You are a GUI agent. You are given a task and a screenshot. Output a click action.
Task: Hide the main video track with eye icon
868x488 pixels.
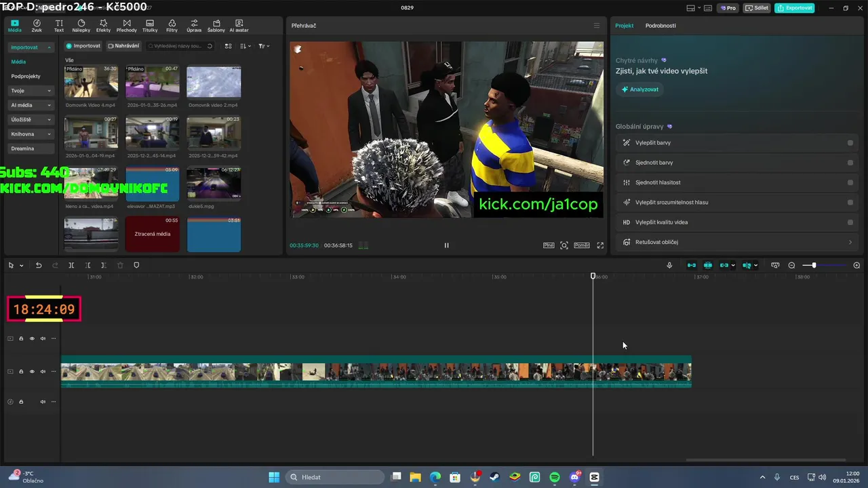32,371
